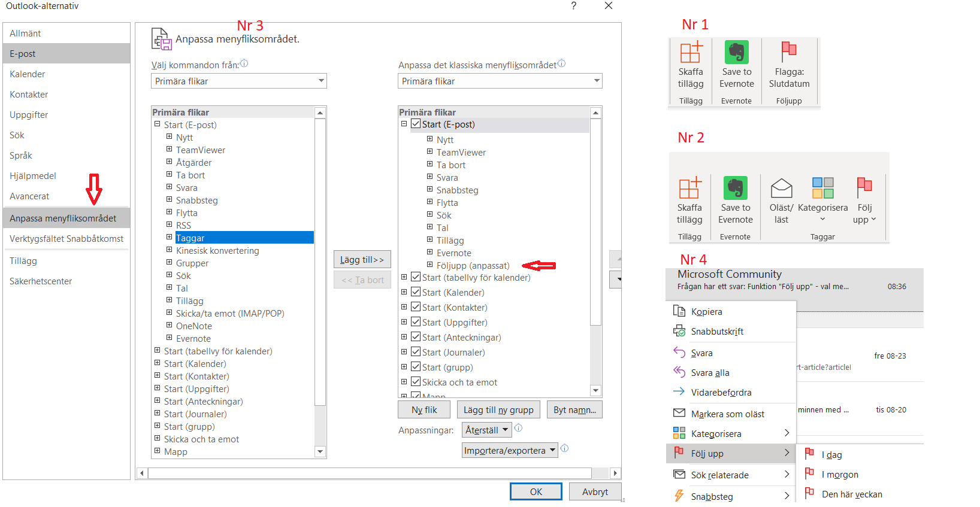Click Svara reply arrow icon

pos(679,353)
